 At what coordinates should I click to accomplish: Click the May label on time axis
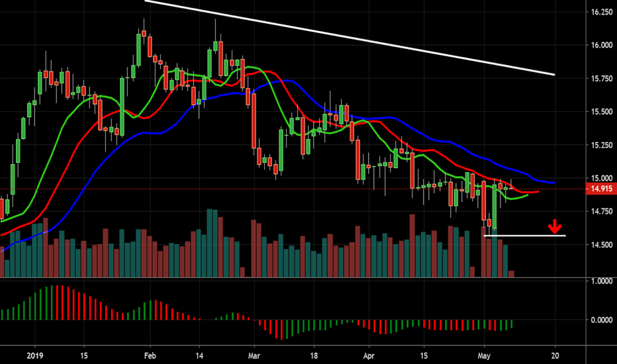(x=484, y=356)
